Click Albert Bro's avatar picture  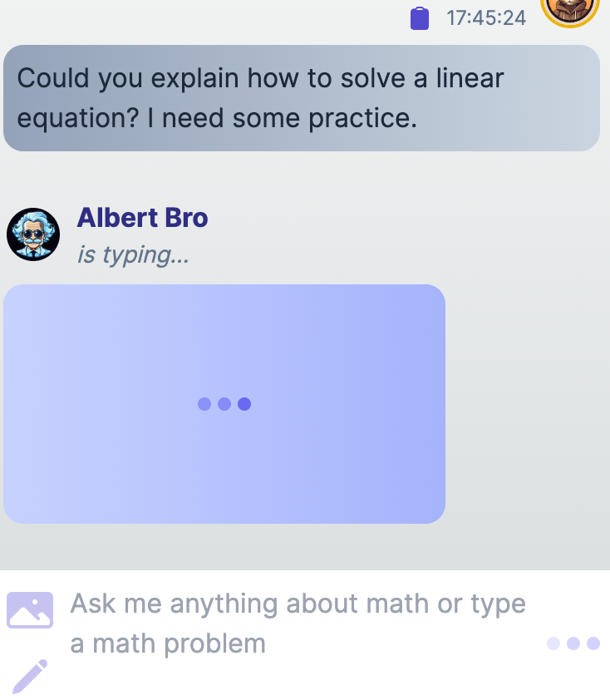[33, 234]
